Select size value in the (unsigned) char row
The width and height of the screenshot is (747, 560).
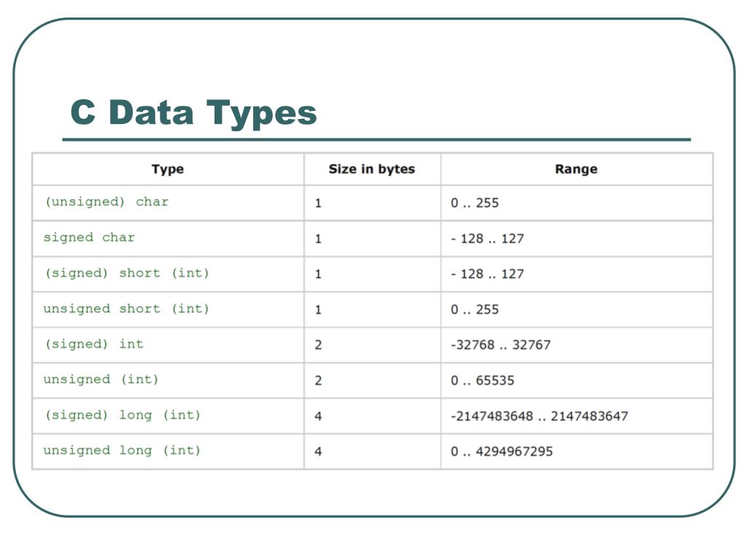pos(318,203)
